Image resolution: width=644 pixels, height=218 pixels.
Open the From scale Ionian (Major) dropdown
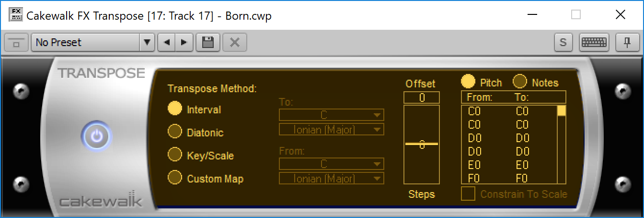[x=332, y=179]
